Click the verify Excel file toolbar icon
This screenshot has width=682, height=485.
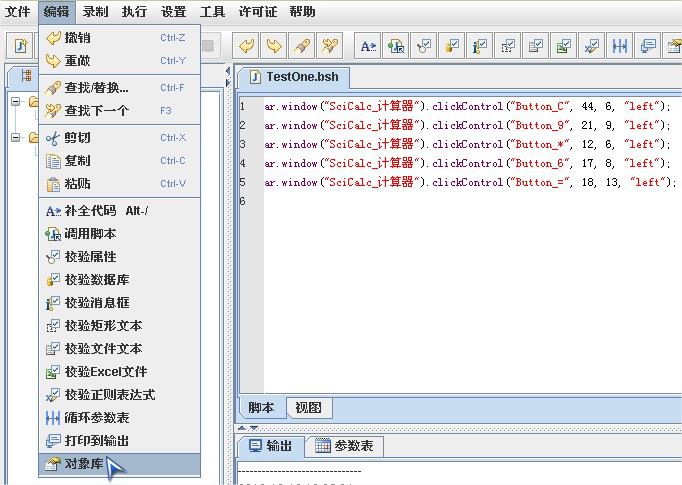(x=564, y=46)
